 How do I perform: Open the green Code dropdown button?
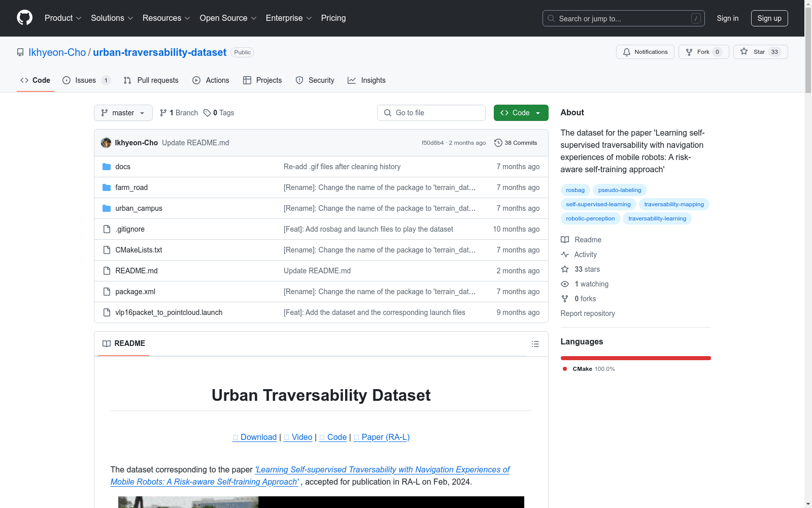click(521, 113)
